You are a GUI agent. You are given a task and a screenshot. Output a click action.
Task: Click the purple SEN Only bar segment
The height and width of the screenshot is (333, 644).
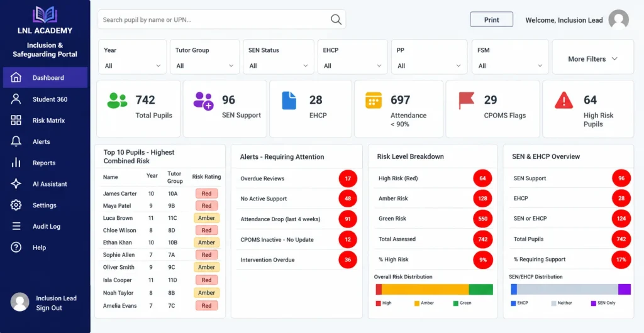625,289
